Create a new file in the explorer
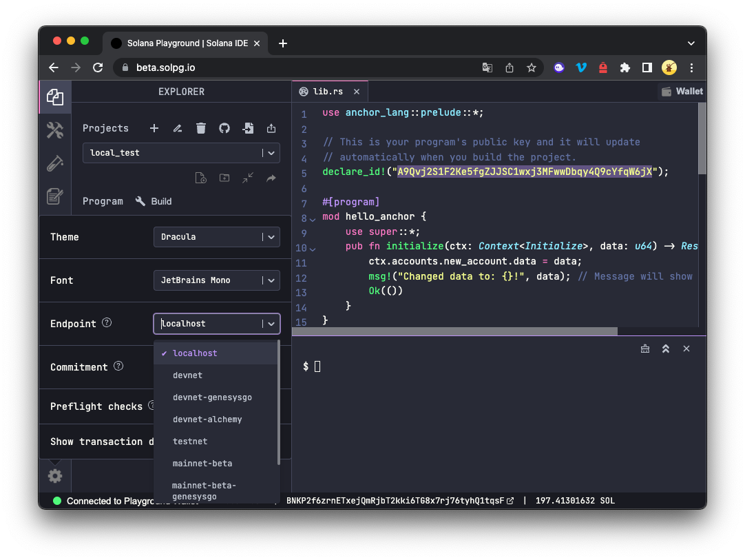This screenshot has width=745, height=560. (x=200, y=178)
